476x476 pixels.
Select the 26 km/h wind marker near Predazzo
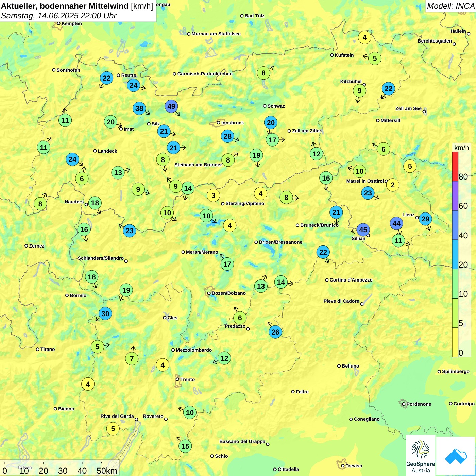pyautogui.click(x=275, y=332)
